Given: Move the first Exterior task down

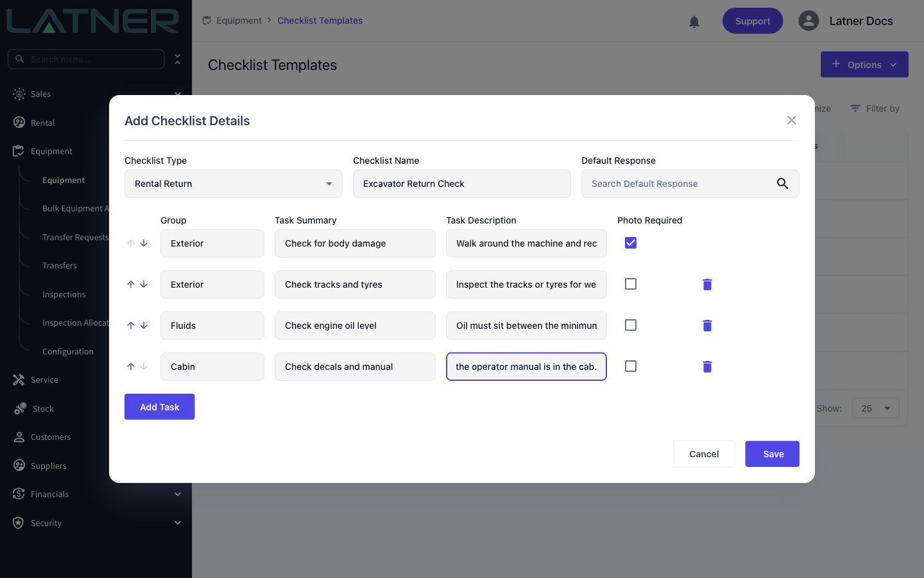Looking at the screenshot, I should coord(144,243).
